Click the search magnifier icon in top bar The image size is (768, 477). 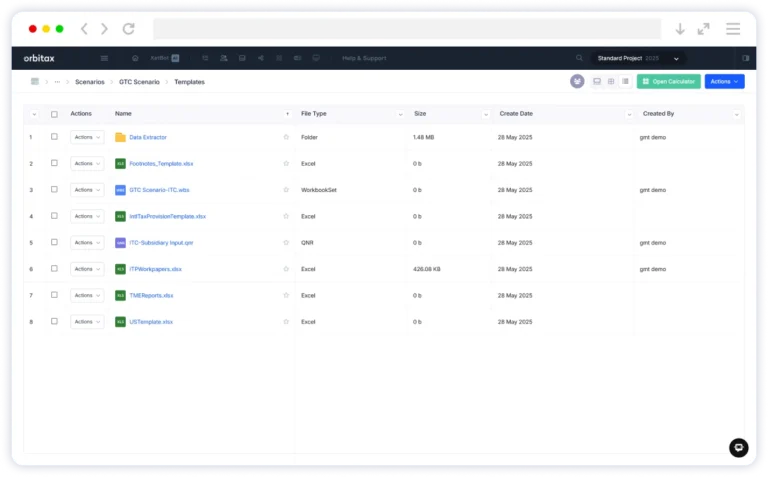point(579,58)
